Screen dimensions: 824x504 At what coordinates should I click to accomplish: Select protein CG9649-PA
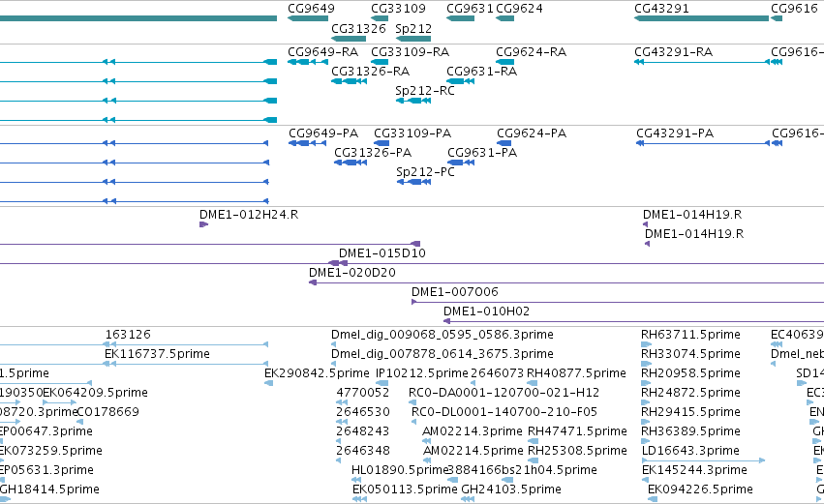click(x=323, y=133)
